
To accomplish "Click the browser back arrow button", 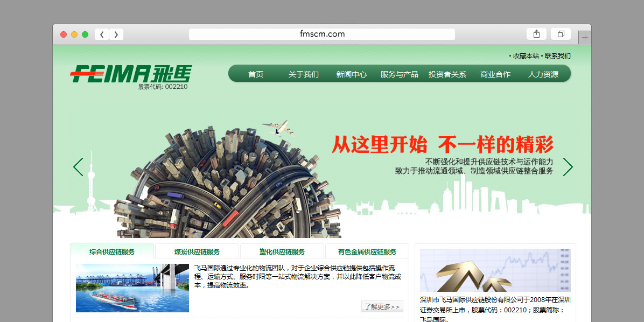I will point(102,34).
